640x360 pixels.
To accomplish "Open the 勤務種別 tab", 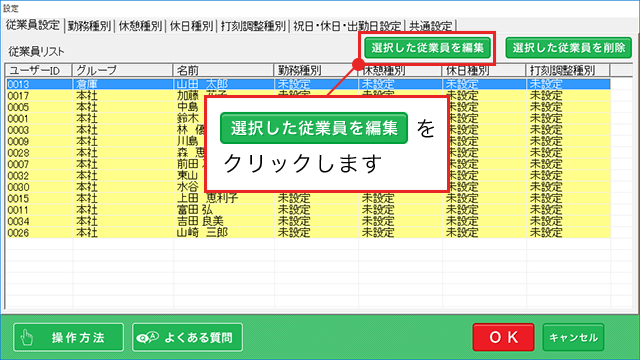I will point(89,26).
